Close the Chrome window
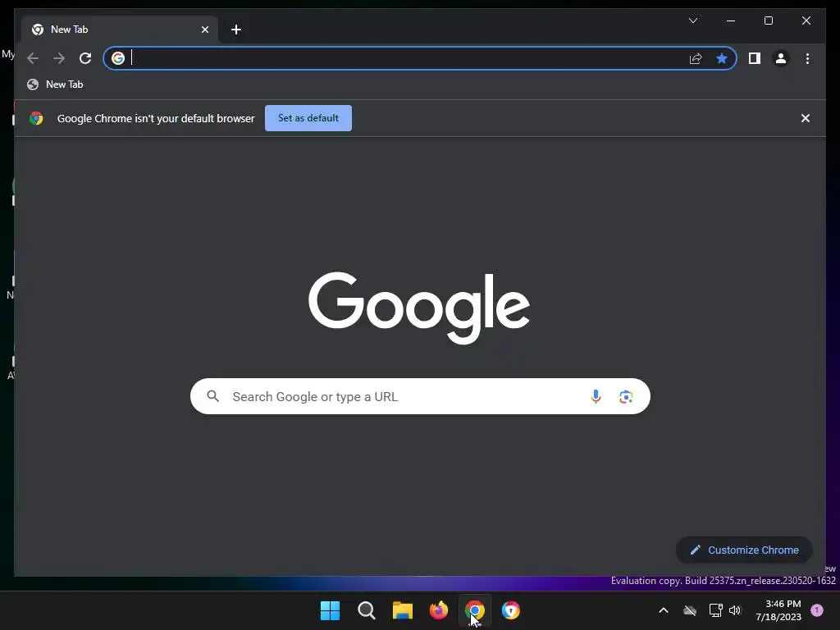Screen dimensions: 840x630 pos(806,21)
